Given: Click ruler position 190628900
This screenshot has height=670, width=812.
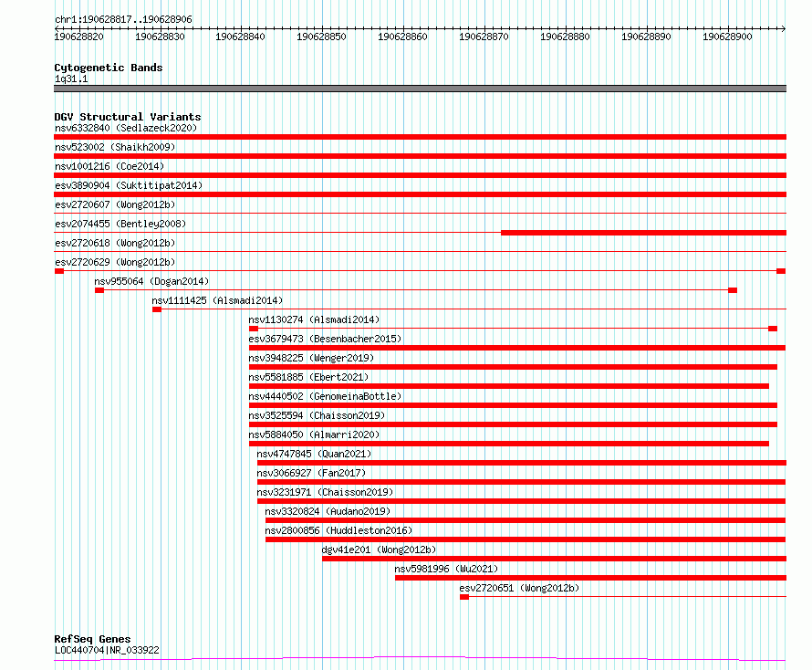Looking at the screenshot, I should point(727,37).
